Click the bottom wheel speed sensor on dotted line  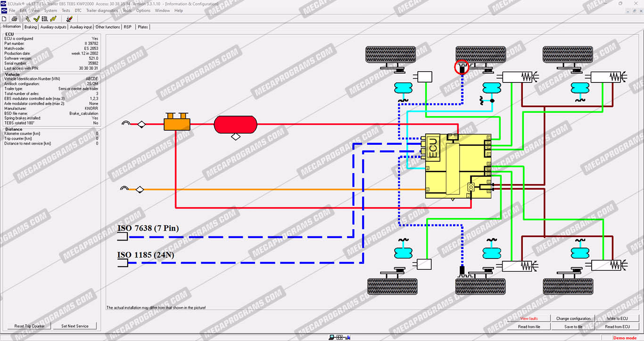[x=462, y=271]
